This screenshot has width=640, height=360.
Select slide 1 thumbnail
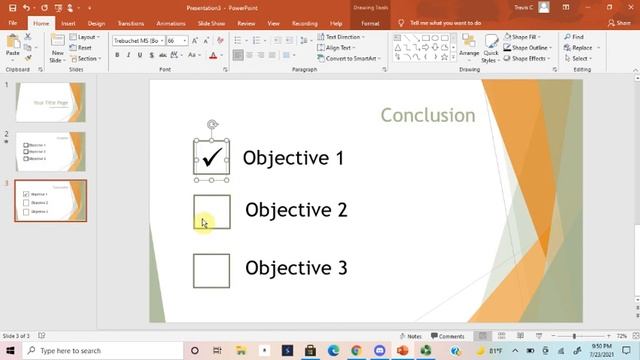pyautogui.click(x=51, y=102)
